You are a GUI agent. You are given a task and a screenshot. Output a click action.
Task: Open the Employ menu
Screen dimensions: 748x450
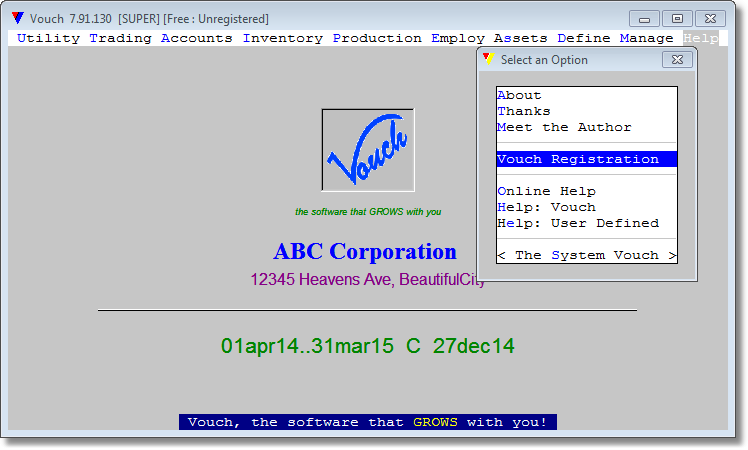(x=458, y=38)
